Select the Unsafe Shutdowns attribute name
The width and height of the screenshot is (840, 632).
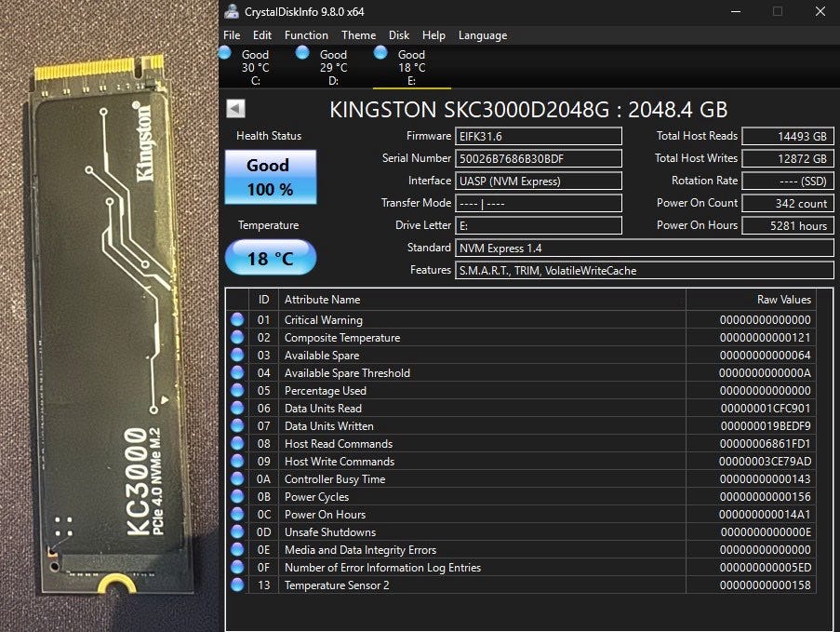(330, 532)
